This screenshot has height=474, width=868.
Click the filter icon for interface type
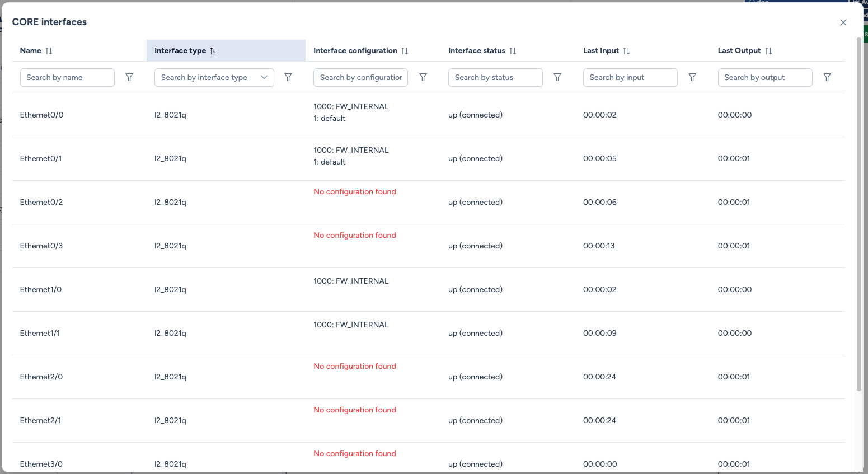click(x=288, y=77)
